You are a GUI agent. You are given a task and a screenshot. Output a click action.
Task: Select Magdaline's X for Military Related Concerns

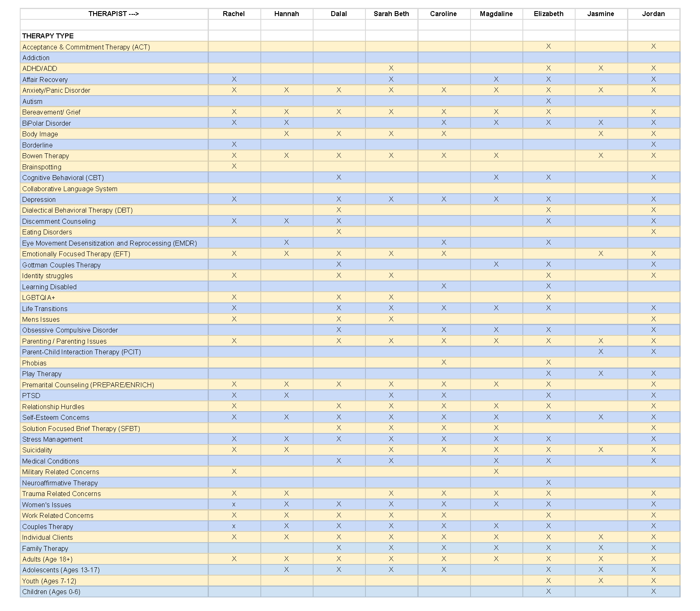496,471
